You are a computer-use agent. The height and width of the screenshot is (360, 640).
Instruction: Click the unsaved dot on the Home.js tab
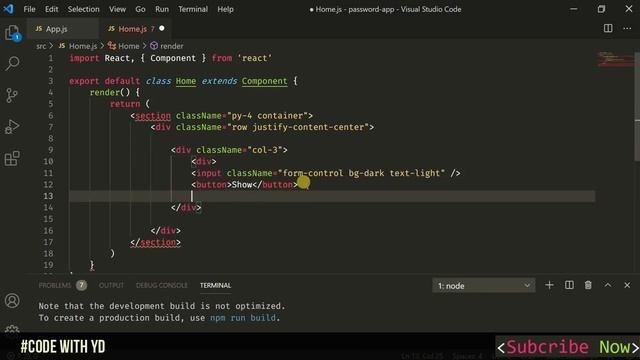pos(162,29)
